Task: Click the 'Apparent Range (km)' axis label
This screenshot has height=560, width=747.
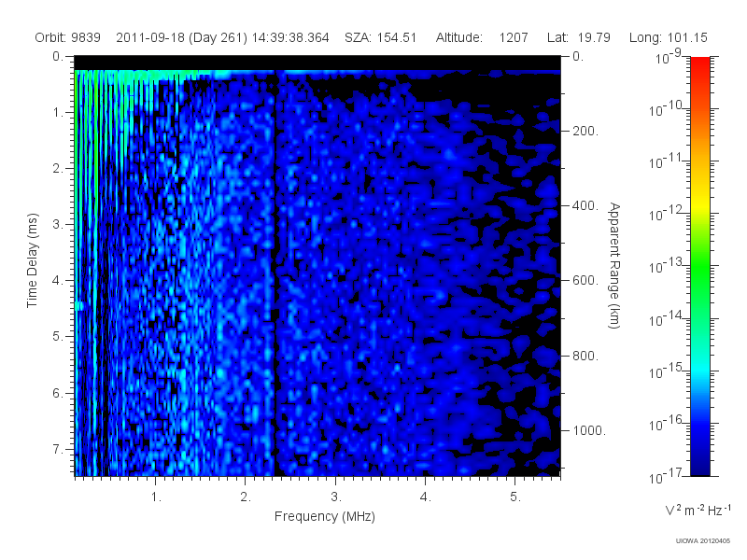Action: tap(614, 265)
